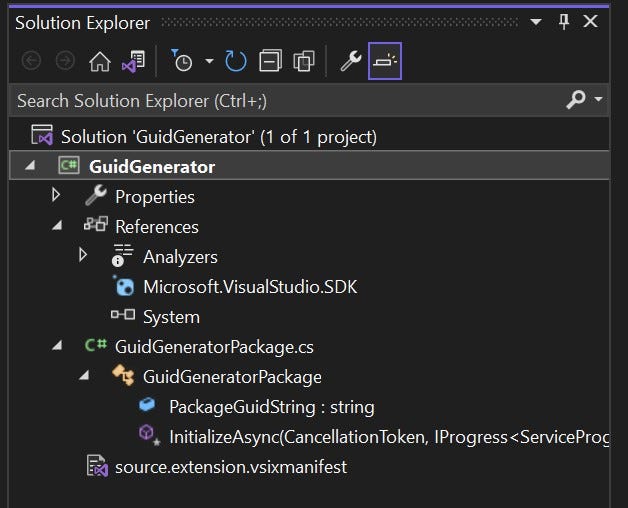628x508 pixels.
Task: Click the Back navigation arrow in toolbar
Action: [31, 61]
